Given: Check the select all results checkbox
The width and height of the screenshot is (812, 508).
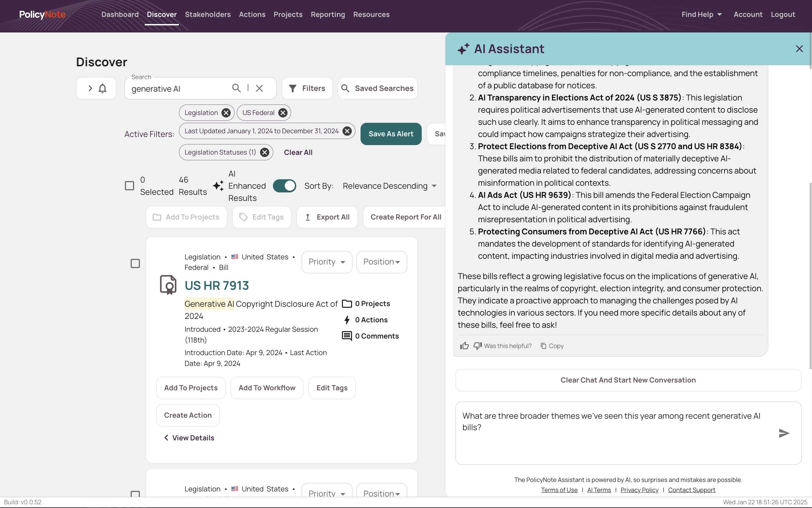Looking at the screenshot, I should coord(130,186).
